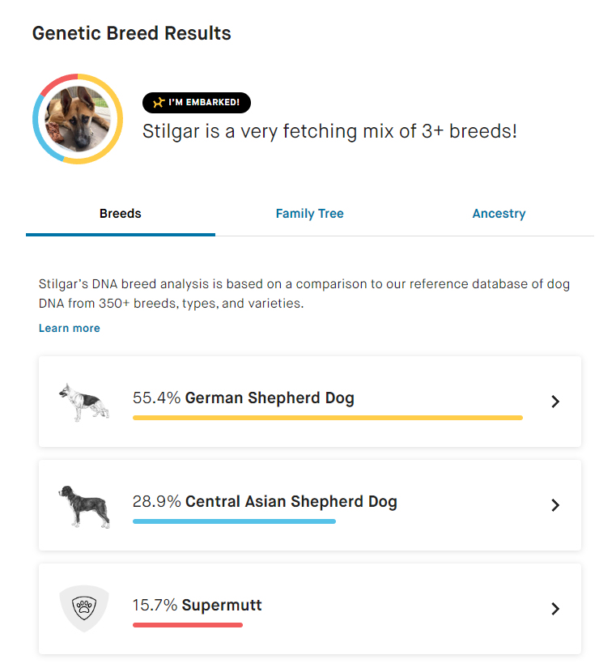Open Stilgar's circular profile photo
This screenshot has height=672, width=616.
click(x=78, y=119)
